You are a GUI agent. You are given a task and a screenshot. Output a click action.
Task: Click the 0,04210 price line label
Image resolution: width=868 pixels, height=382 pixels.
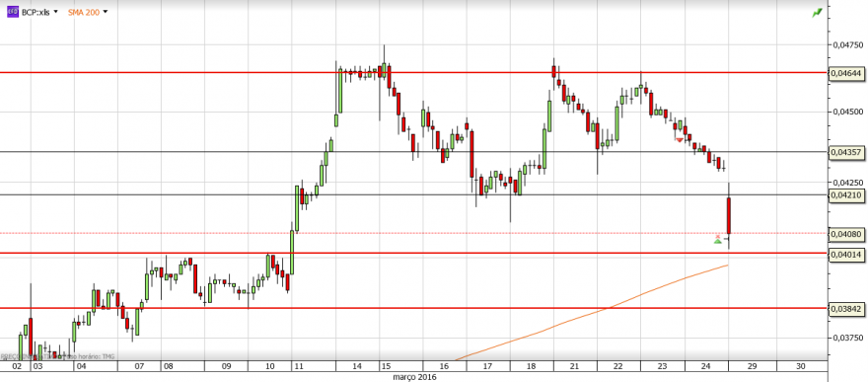coord(846,194)
